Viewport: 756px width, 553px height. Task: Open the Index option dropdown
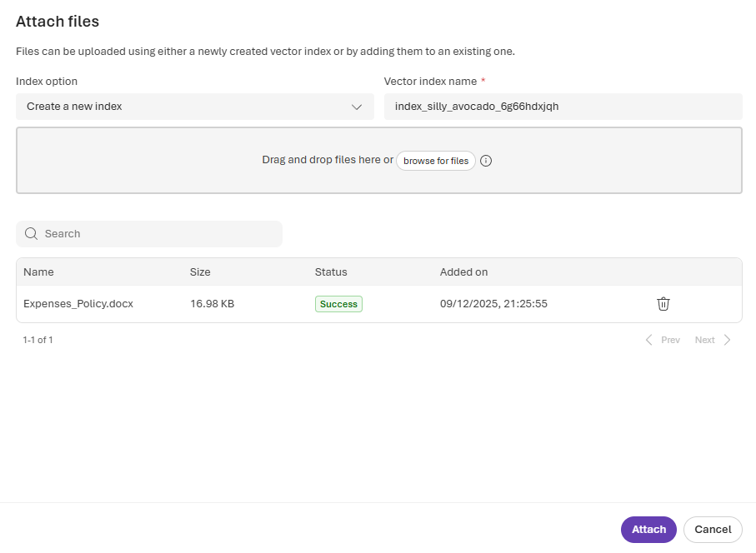coord(194,107)
